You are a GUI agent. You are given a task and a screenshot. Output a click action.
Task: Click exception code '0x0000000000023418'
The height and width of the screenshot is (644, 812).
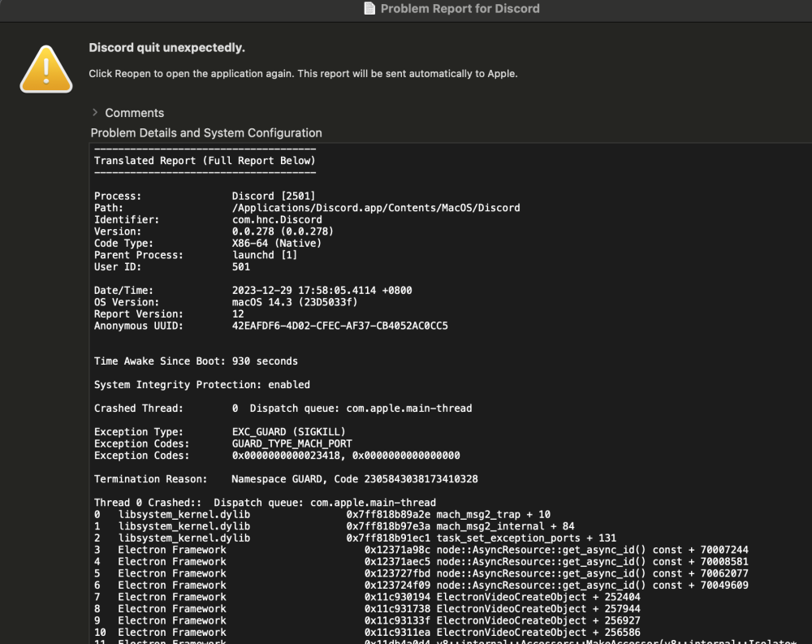click(x=286, y=456)
